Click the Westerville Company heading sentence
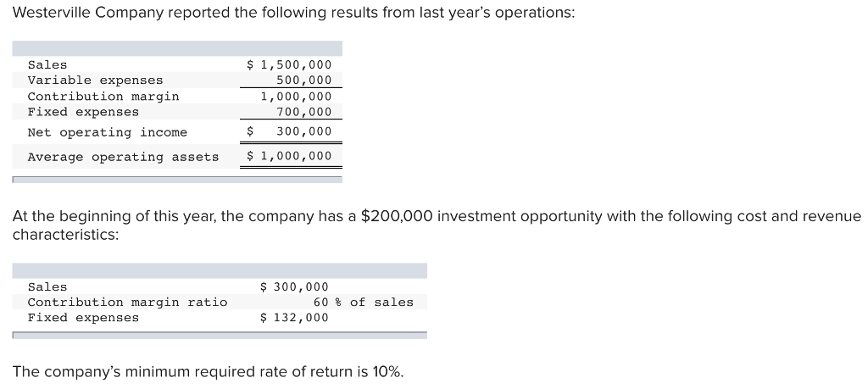 [x=293, y=14]
